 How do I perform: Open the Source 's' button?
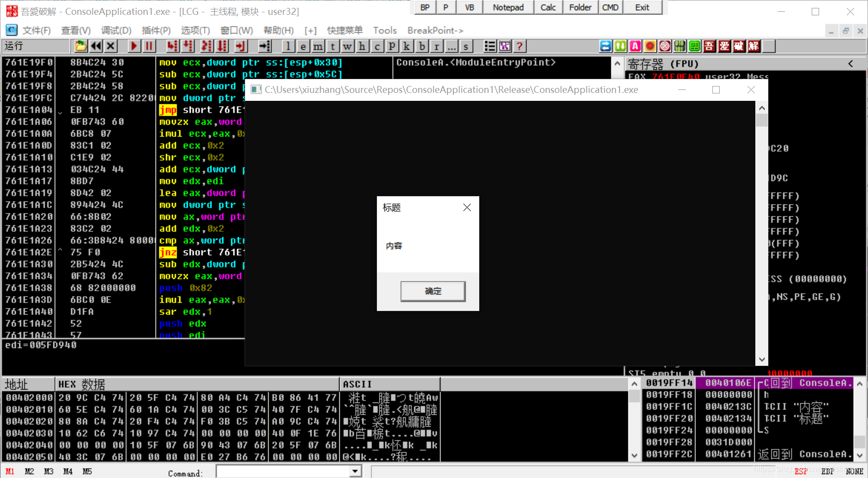tap(466, 46)
